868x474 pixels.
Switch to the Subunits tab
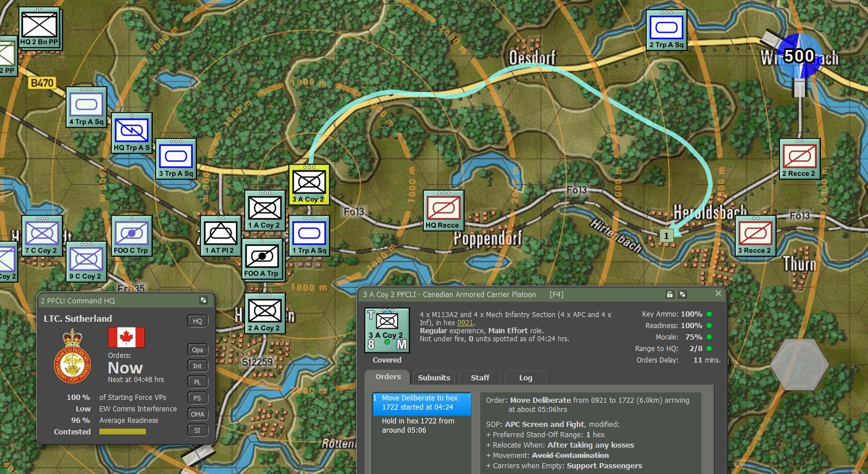(434, 377)
